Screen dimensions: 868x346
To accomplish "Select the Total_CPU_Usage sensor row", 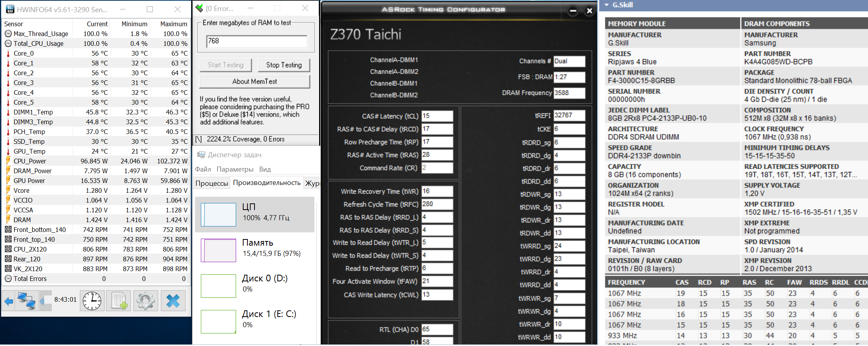I will [96, 43].
